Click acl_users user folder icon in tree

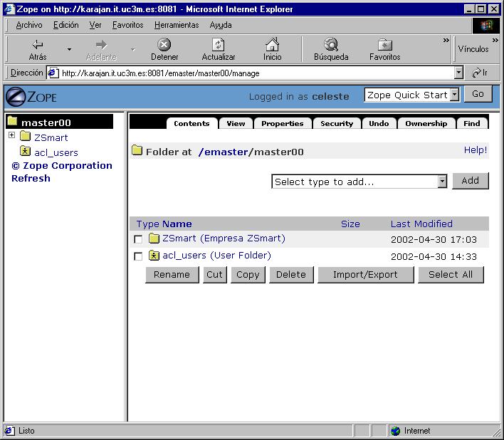tap(25, 151)
